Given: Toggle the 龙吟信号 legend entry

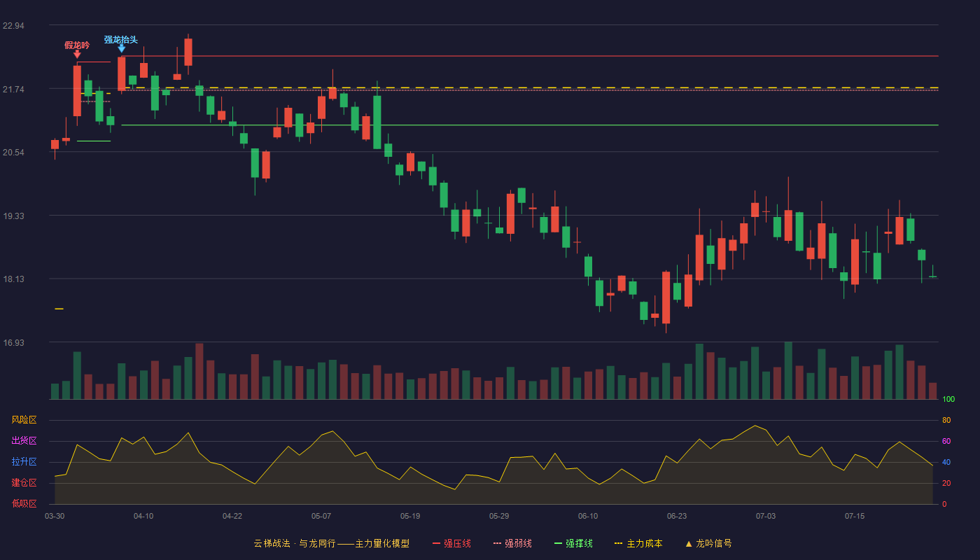Looking at the screenshot, I should (708, 543).
